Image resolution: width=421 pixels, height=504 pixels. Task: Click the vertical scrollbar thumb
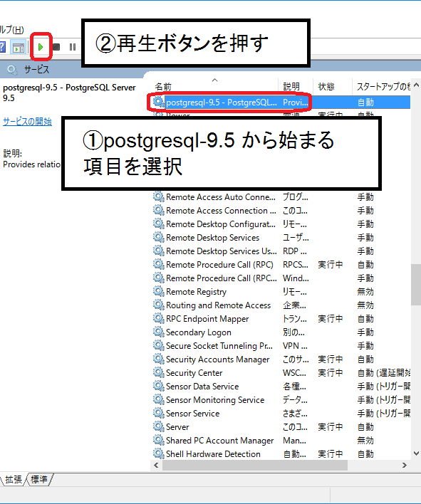(416, 285)
